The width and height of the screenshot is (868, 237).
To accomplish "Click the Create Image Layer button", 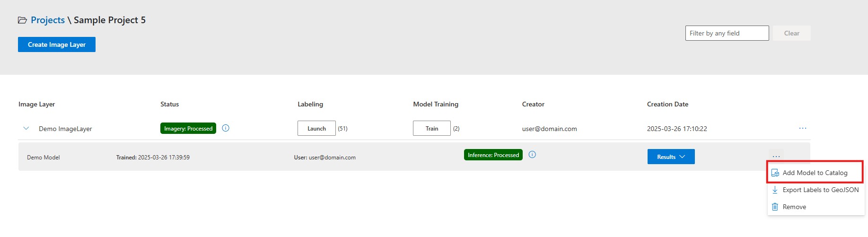I will coord(57,44).
